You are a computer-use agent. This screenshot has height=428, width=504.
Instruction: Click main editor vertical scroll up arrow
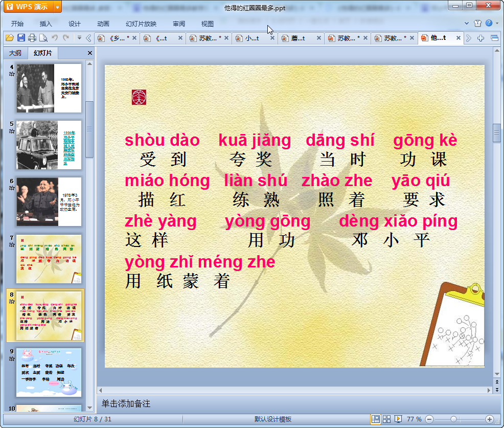(x=497, y=51)
